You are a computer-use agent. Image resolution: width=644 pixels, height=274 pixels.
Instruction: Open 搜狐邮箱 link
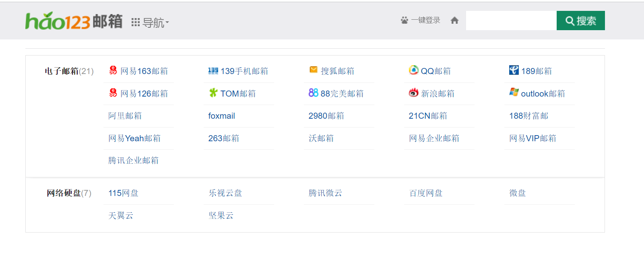pos(337,71)
